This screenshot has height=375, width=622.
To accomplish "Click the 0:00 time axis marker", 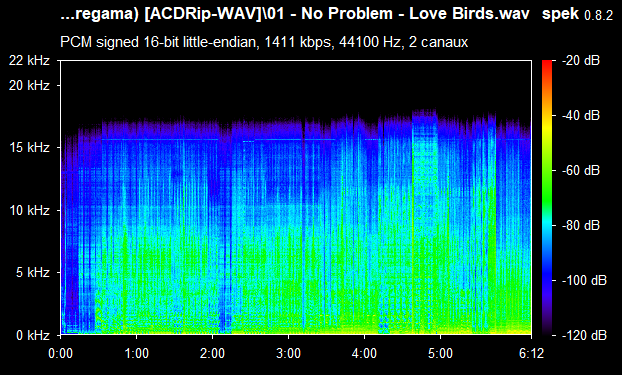I will (61, 353).
